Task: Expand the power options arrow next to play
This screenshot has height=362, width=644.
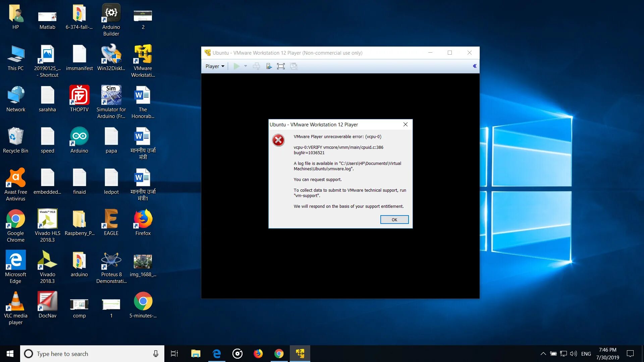Action: (x=246, y=66)
